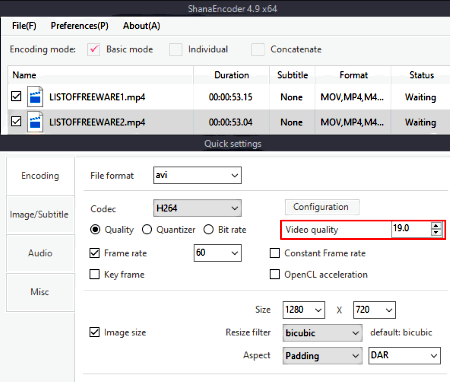Enable the Key frame checkbox

(95, 274)
